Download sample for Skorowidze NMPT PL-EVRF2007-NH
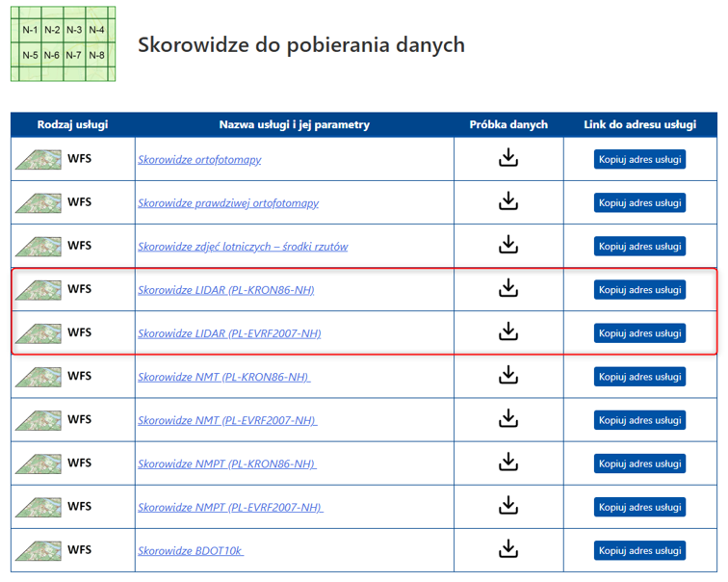The image size is (728, 582). 508,505
